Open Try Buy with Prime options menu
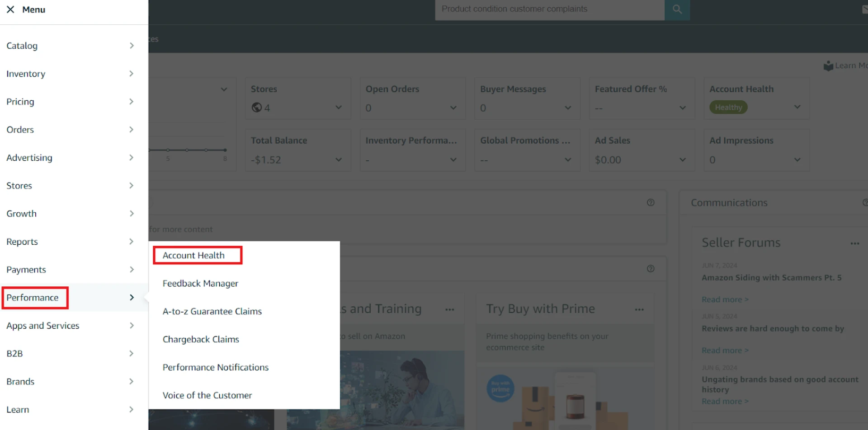868x430 pixels. click(x=639, y=309)
